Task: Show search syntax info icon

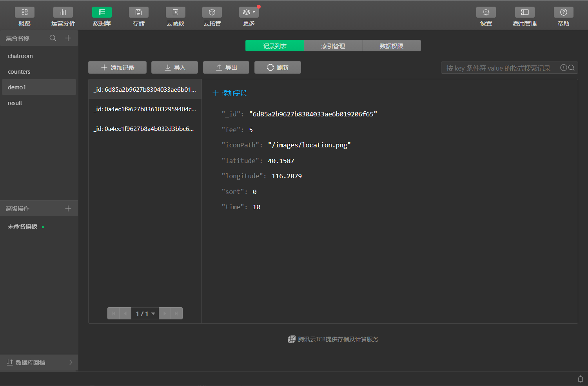Action: pyautogui.click(x=564, y=68)
